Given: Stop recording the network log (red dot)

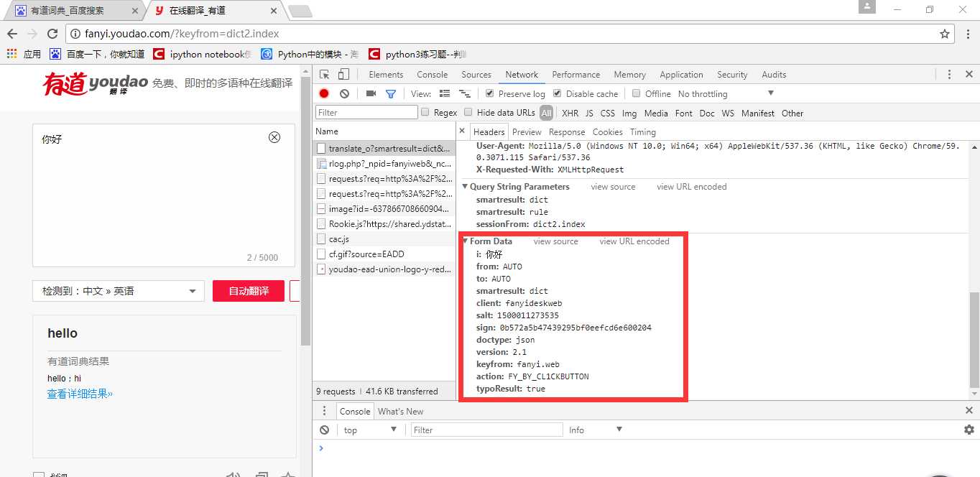Looking at the screenshot, I should click(324, 93).
